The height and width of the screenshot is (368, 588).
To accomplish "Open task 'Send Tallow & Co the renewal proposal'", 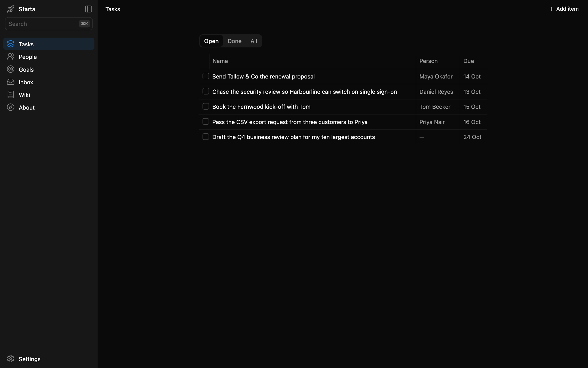I will pyautogui.click(x=264, y=77).
